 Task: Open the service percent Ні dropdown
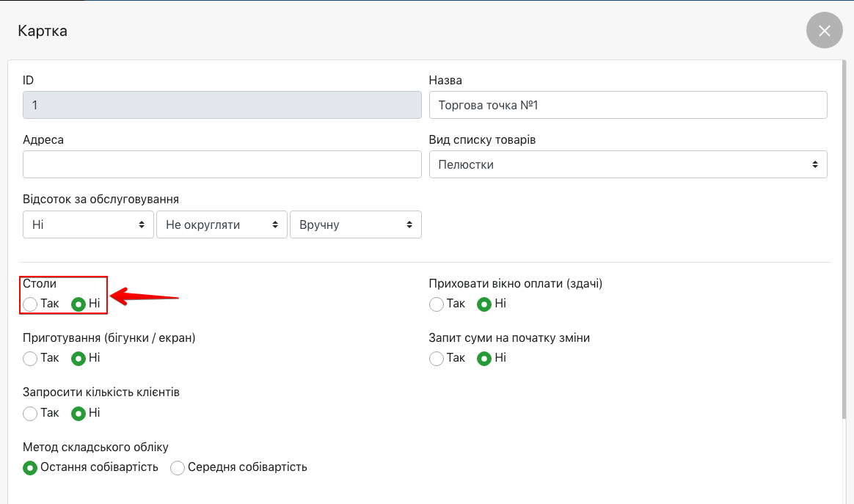88,224
